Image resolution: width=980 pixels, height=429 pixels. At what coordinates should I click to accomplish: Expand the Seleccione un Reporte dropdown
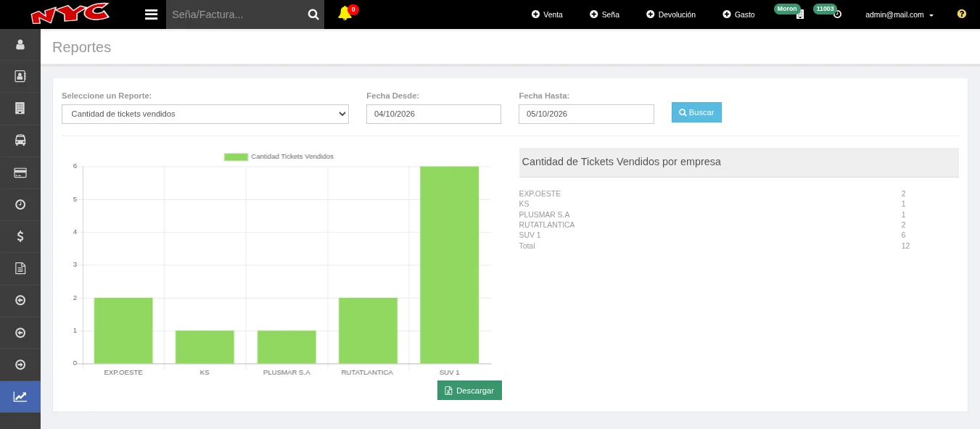(205, 114)
